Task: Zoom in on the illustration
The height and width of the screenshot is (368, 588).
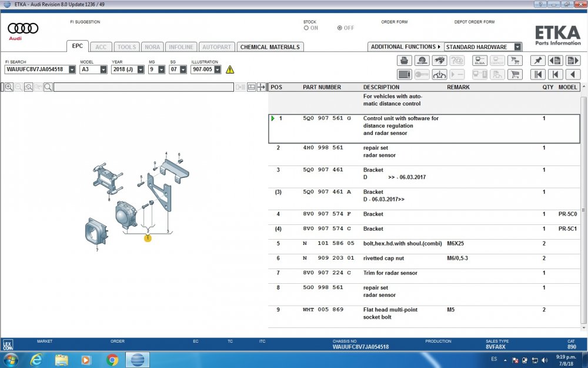Action: click(9, 87)
